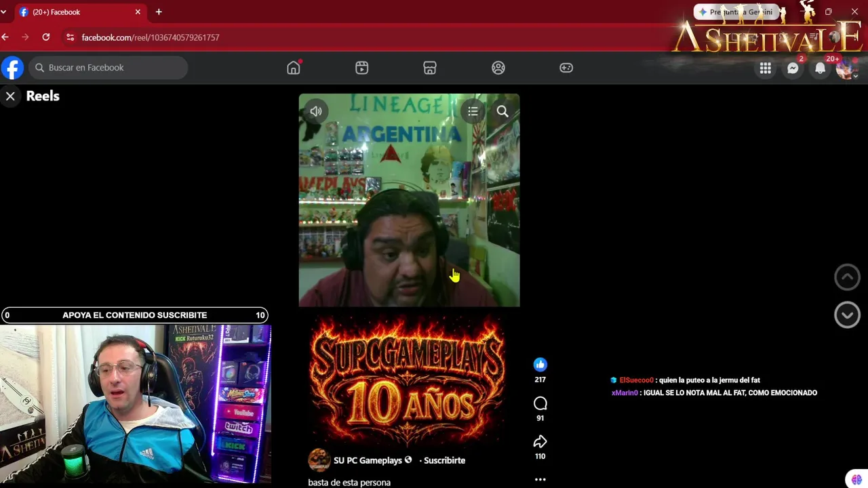Open the Reels video tab icon
This screenshot has height=488, width=868.
pos(361,68)
